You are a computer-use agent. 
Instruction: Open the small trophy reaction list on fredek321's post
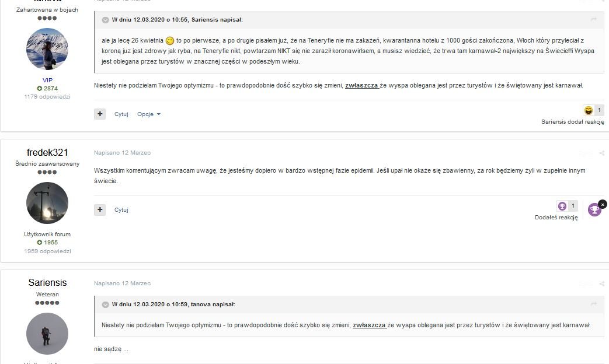567,206
